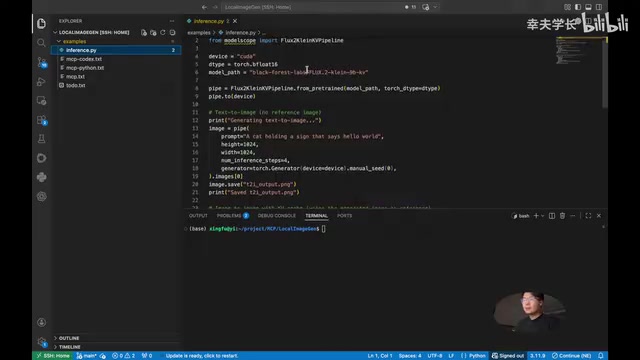Split the terminal panel

(x=552, y=216)
